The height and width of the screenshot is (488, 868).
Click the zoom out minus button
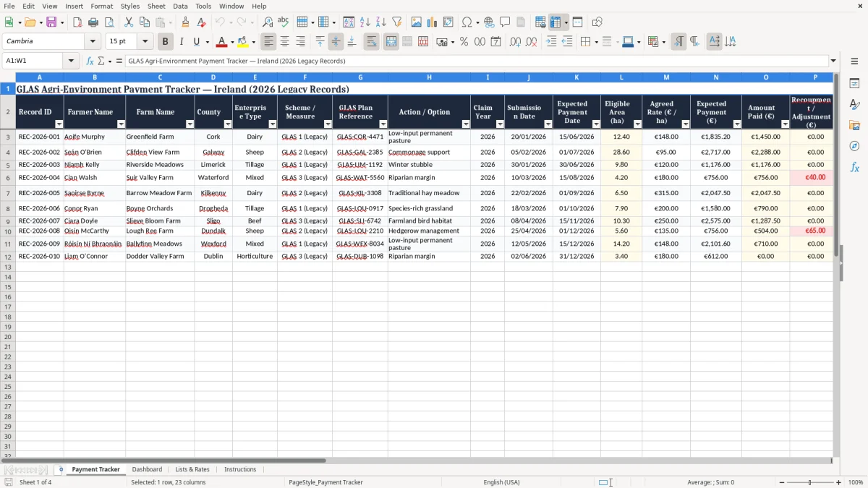pos(781,482)
